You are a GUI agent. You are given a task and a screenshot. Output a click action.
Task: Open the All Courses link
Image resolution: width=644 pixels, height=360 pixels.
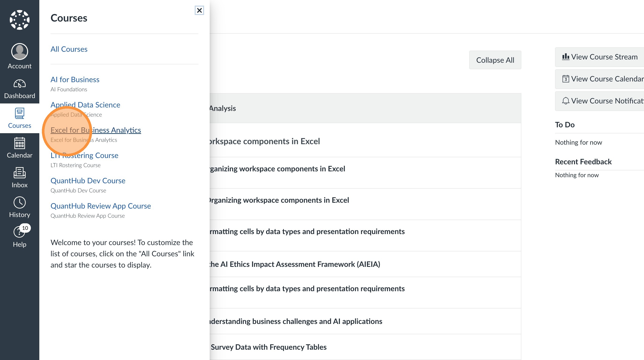pos(69,49)
